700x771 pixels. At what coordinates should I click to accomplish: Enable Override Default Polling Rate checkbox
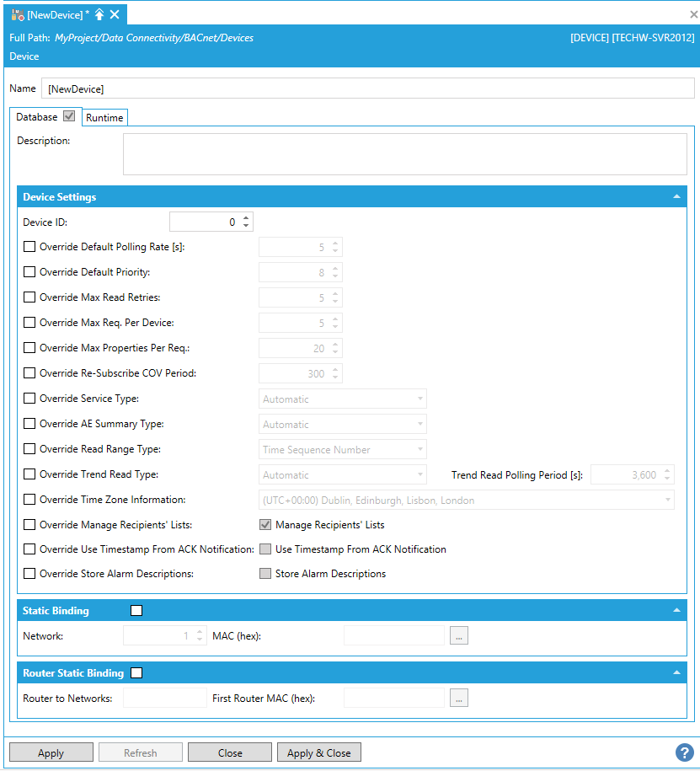[29, 248]
